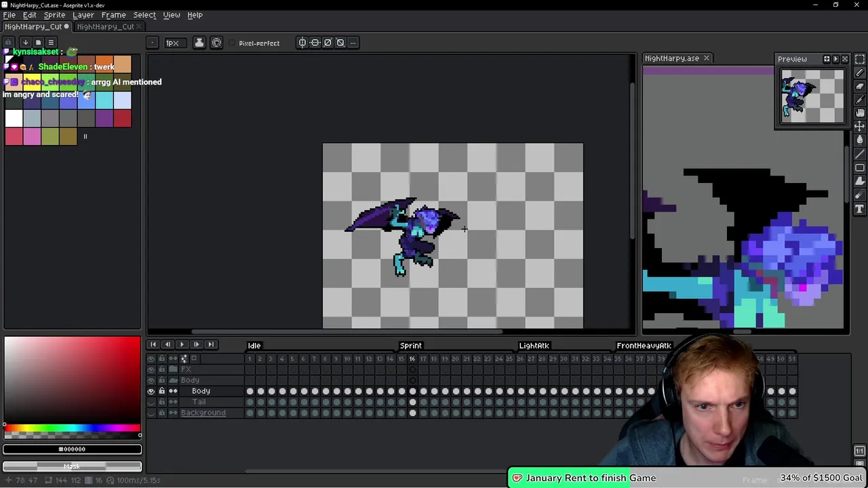Screen dimensions: 868x488
Task: Close the NightHarpy.ase tab
Action: (x=706, y=58)
